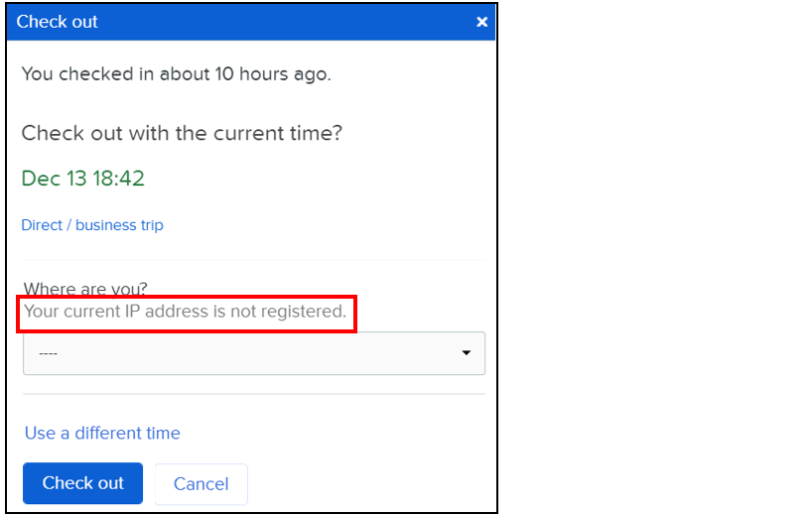Choose Use a different time link
This screenshot has height=515, width=812.
(x=102, y=433)
